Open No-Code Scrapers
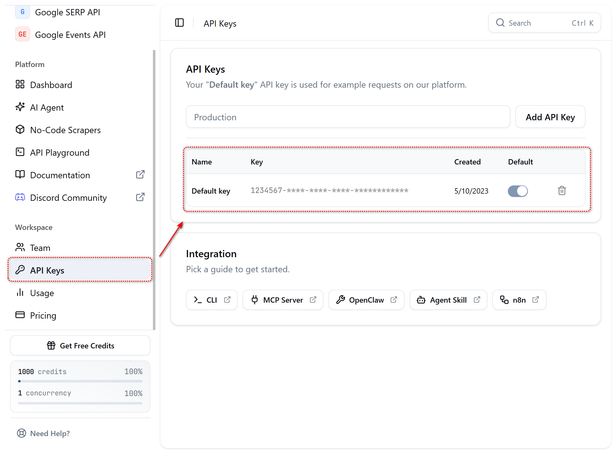The image size is (616, 453). pos(65,130)
